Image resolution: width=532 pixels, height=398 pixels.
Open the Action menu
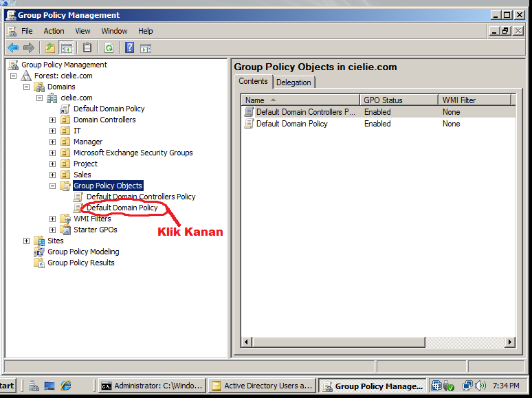click(54, 31)
